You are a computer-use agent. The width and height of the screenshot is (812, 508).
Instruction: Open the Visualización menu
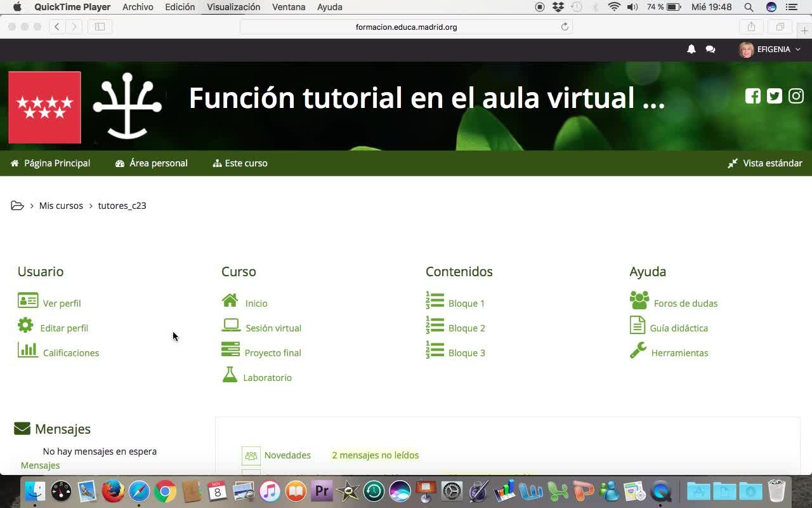coord(233,7)
